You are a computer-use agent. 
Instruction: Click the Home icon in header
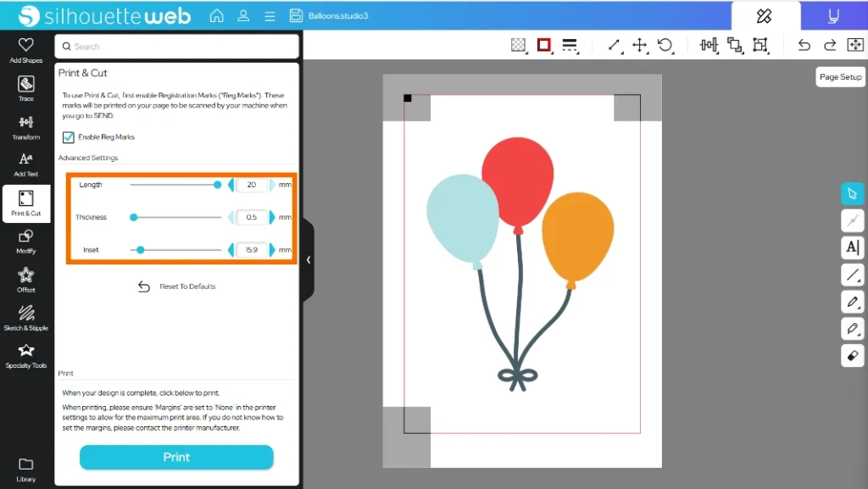(x=217, y=15)
